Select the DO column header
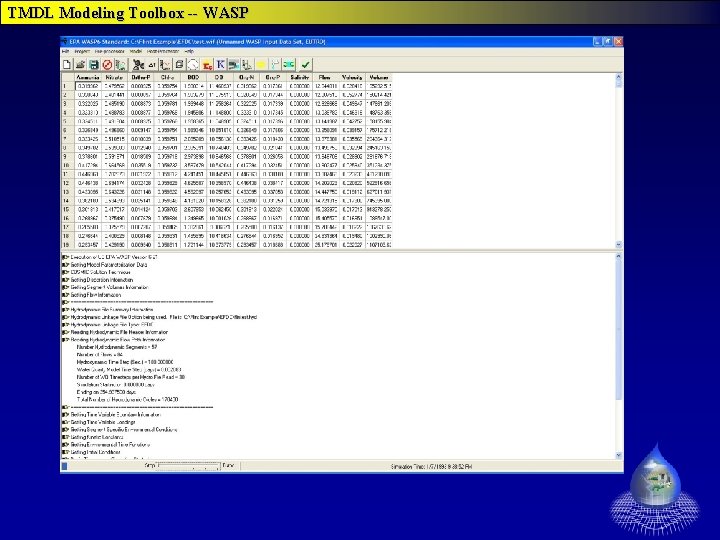 (x=220, y=77)
